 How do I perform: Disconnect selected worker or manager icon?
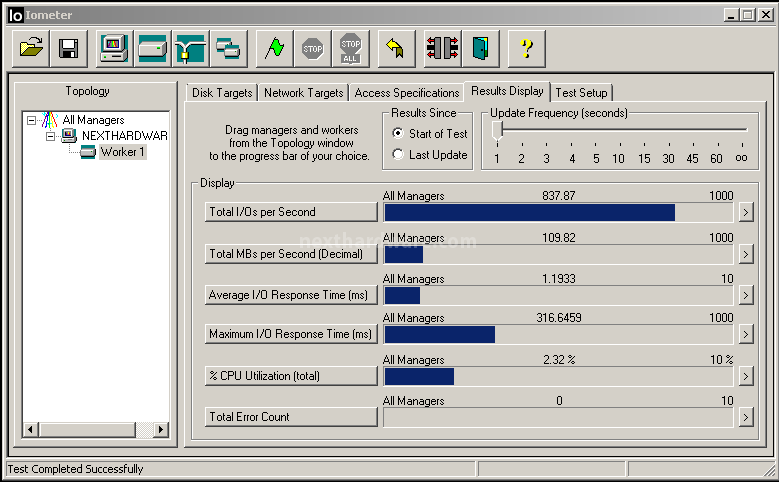coord(443,49)
